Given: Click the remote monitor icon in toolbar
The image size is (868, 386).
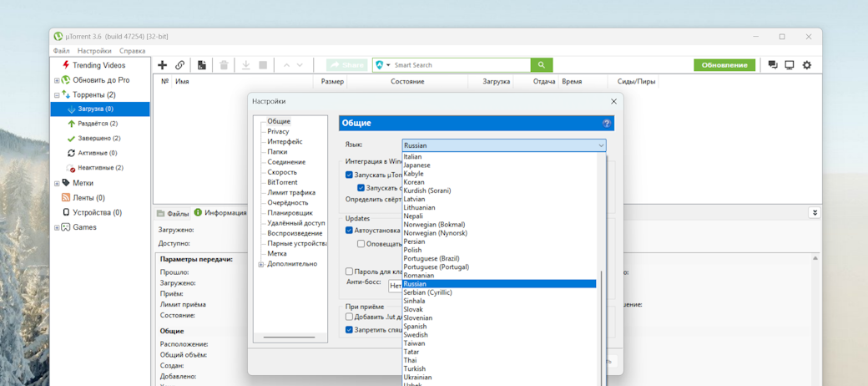Looking at the screenshot, I should 790,65.
